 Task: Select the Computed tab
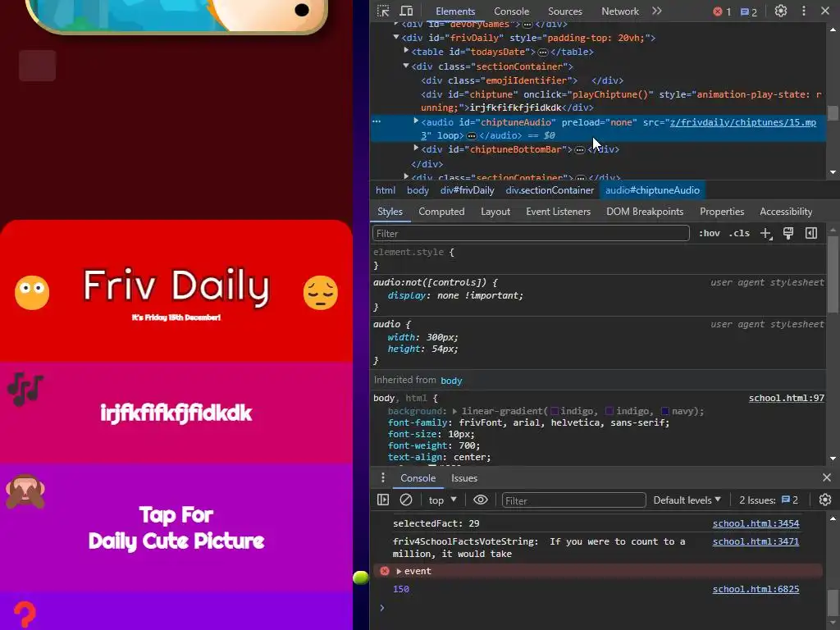441,212
